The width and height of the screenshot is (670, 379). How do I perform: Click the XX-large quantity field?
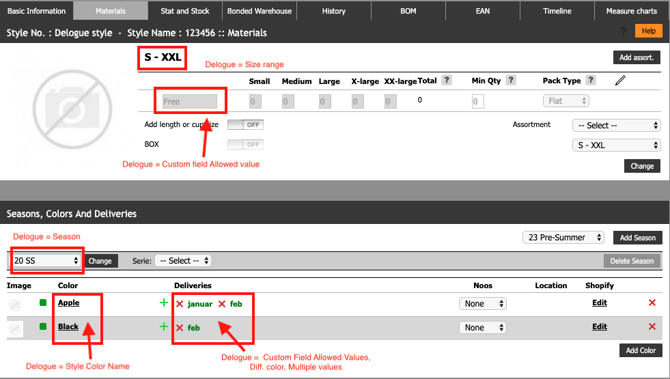click(x=390, y=102)
